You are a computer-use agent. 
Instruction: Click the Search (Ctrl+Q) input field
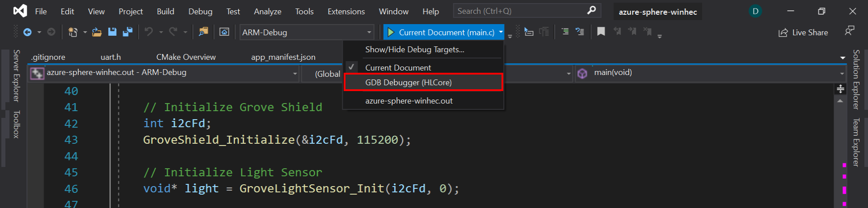click(x=527, y=11)
